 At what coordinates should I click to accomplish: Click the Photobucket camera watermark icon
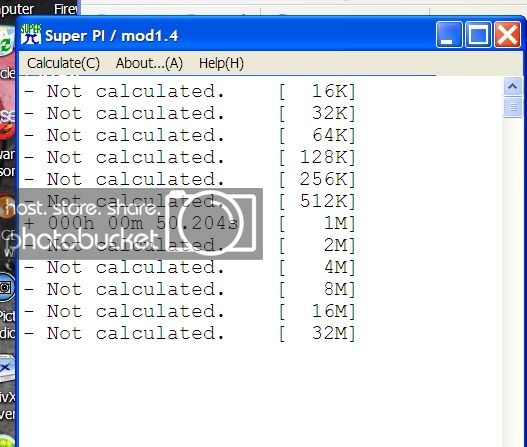click(x=213, y=222)
